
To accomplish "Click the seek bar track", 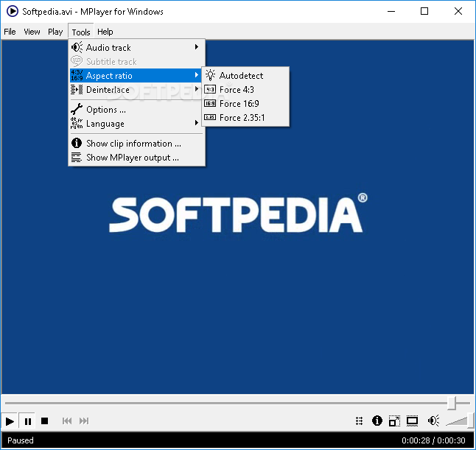I will [x=237, y=404].
